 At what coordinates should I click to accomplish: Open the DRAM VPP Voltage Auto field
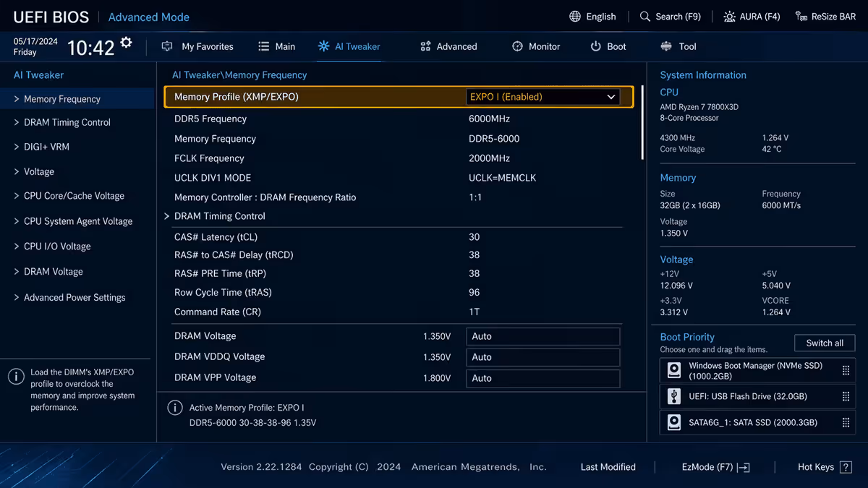[x=542, y=378]
